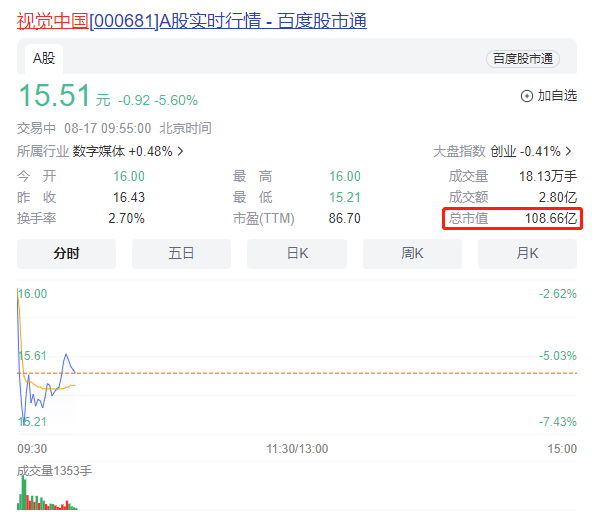The image size is (596, 516).
Task: Click the 市盈(TTM) value 86.70
Action: (345, 218)
